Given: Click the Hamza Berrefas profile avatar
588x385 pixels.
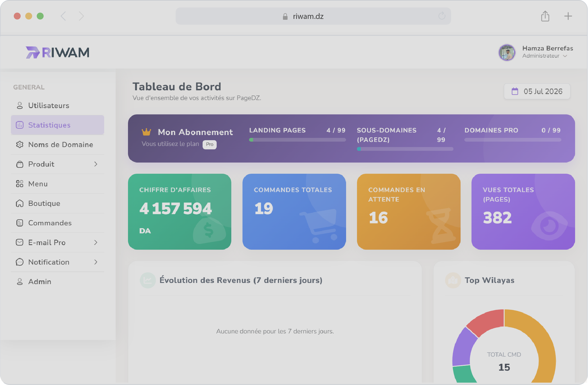Looking at the screenshot, I should pyautogui.click(x=507, y=52).
